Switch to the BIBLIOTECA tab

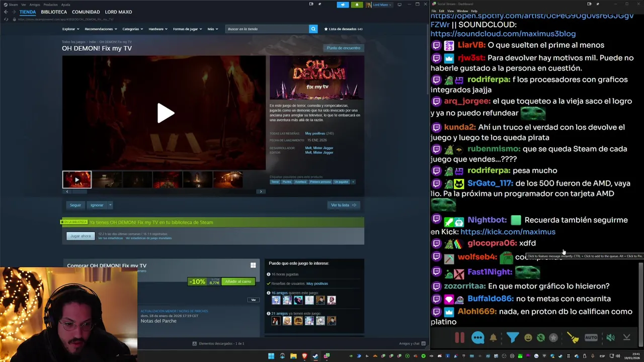54,12
